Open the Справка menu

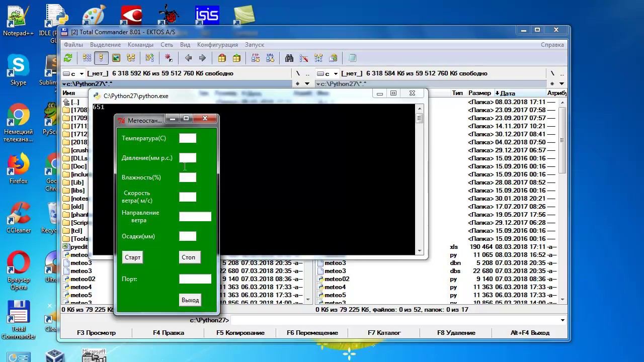point(552,45)
